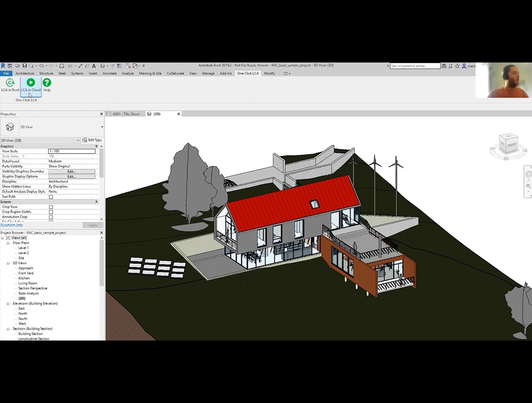The width and height of the screenshot is (532, 403).
Task: Expand the Floor Plans node in Project Browser
Action: 7,243
